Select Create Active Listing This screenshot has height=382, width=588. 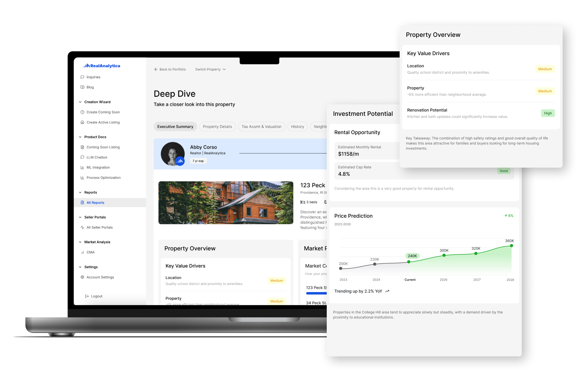pyautogui.click(x=103, y=122)
